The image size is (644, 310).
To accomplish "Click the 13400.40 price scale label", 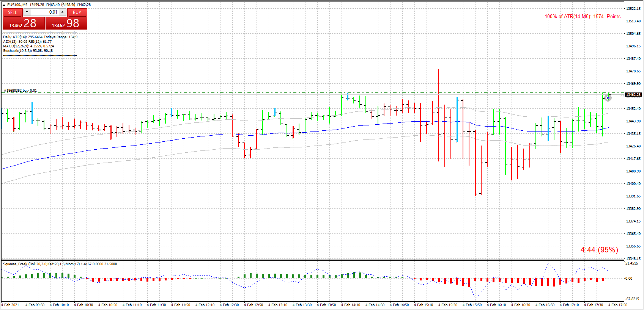I will (x=633, y=184).
